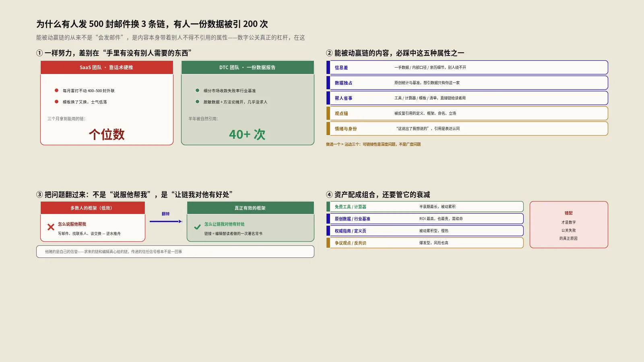
Task: Click the red header 多数人的框架（低效）
Action: [93, 208]
